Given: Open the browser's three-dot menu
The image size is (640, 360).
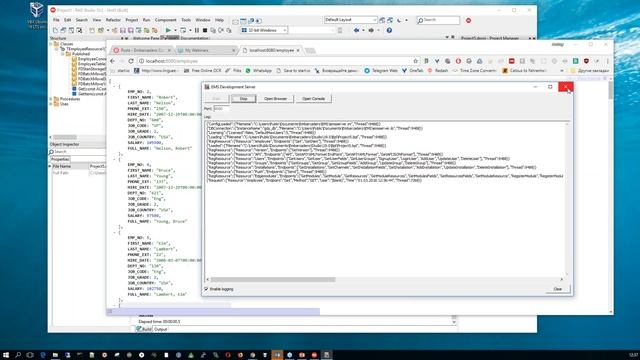Looking at the screenshot, I should (x=607, y=61).
